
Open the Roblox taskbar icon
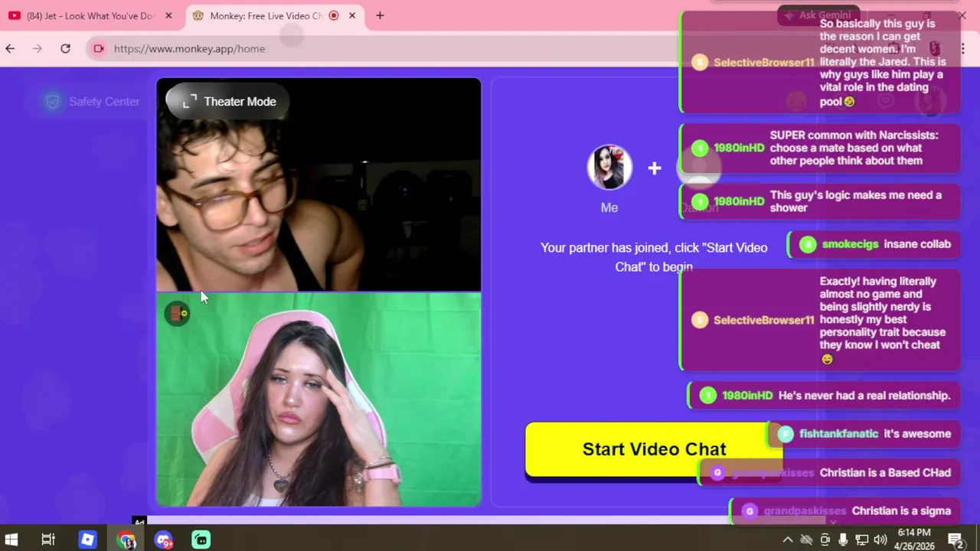87,540
